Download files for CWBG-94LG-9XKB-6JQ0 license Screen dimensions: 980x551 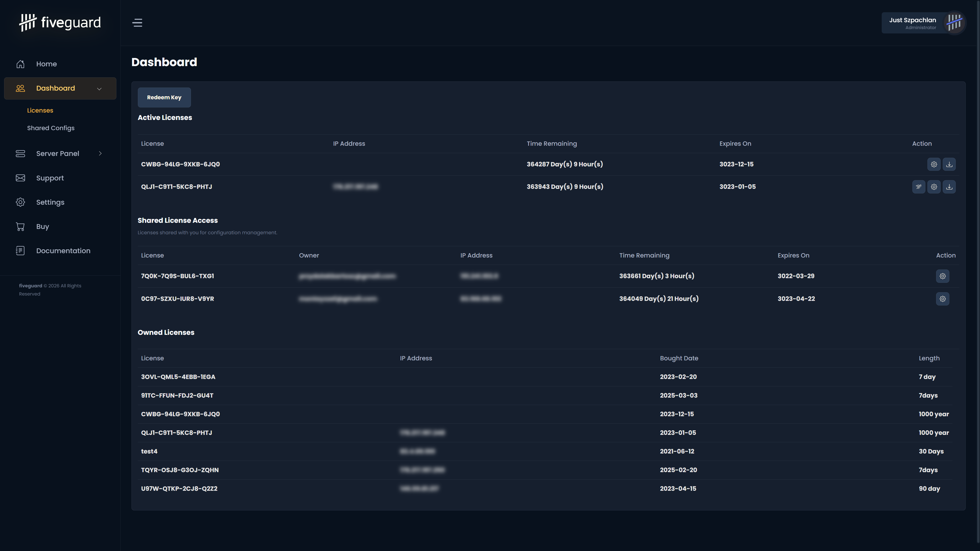pos(949,164)
